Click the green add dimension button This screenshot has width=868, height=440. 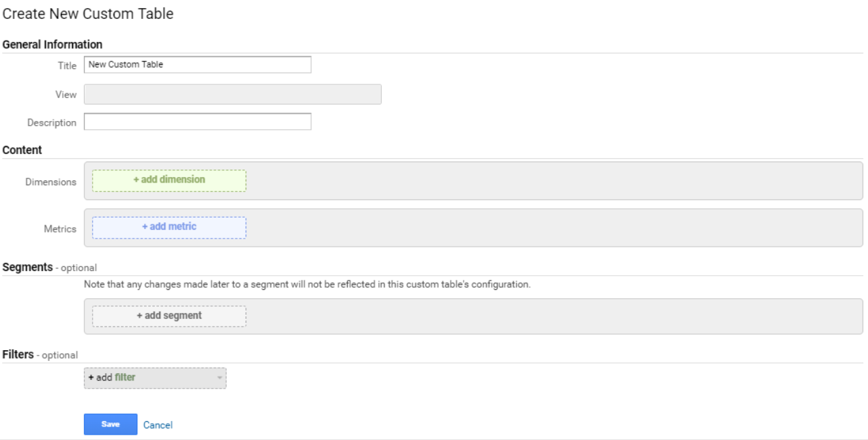[169, 180]
